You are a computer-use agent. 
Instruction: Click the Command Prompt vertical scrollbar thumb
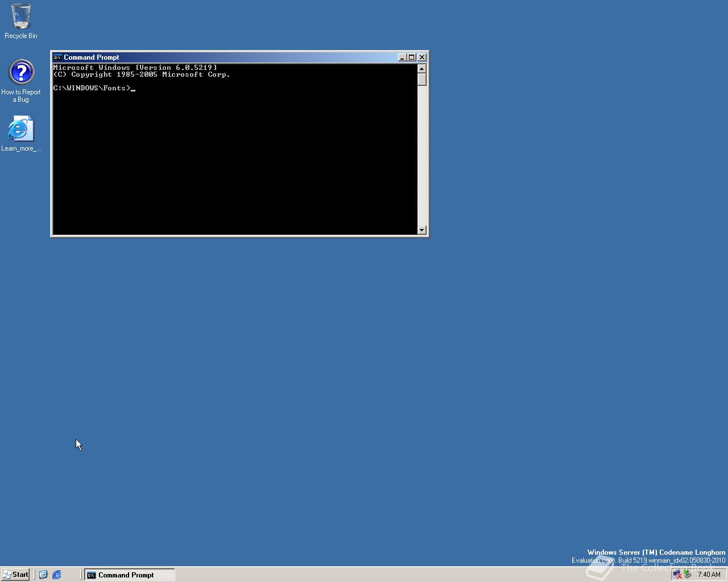tap(422, 80)
